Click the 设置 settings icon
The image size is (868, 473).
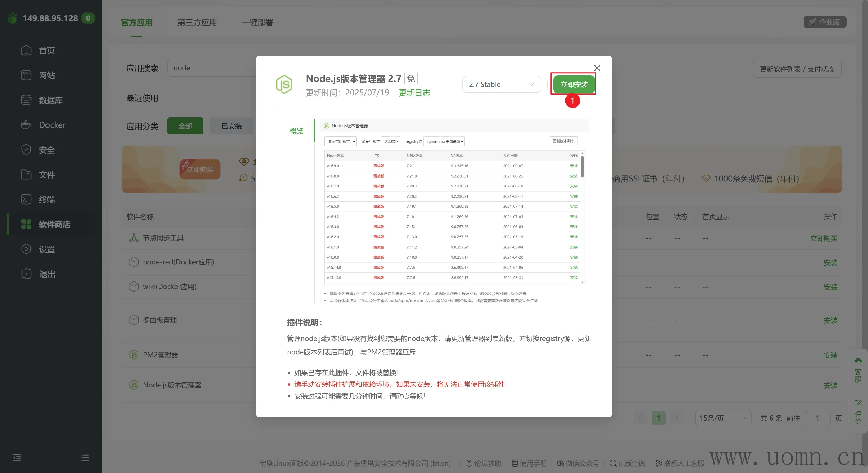[x=26, y=249]
